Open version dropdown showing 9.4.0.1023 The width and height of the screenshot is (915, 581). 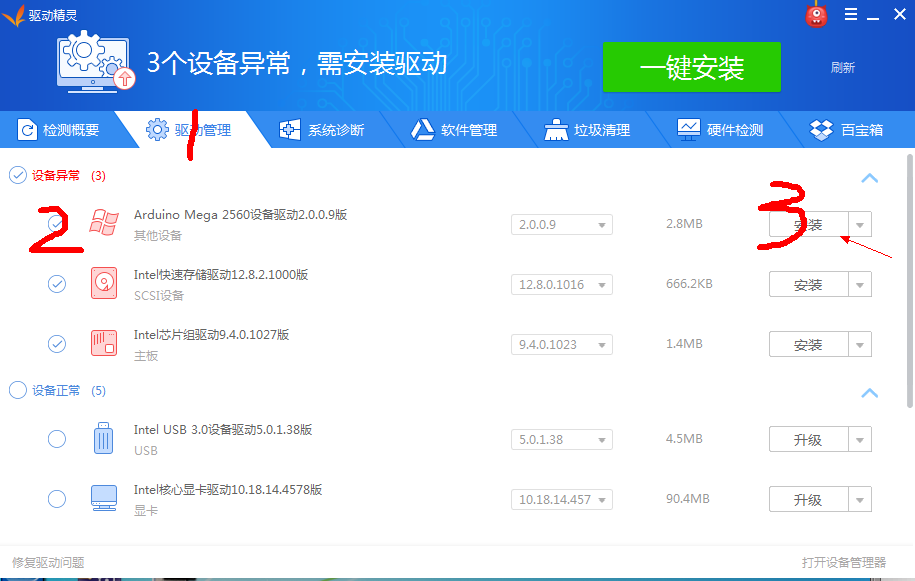pos(562,345)
